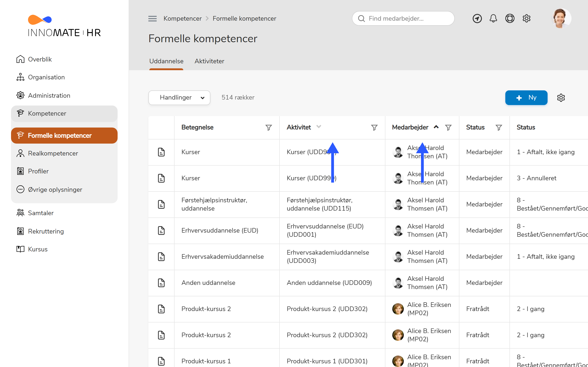Filter the Medarbejder column
Screen dimensions: 588x367
pos(448,128)
